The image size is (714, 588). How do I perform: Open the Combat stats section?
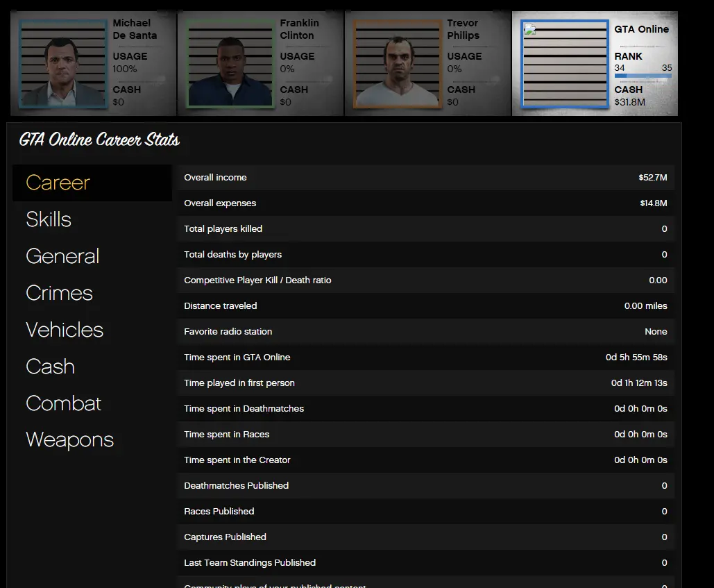(64, 403)
